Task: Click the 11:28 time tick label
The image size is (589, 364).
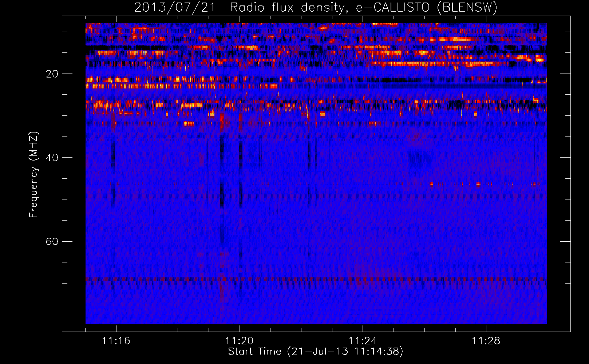Action: tap(486, 341)
